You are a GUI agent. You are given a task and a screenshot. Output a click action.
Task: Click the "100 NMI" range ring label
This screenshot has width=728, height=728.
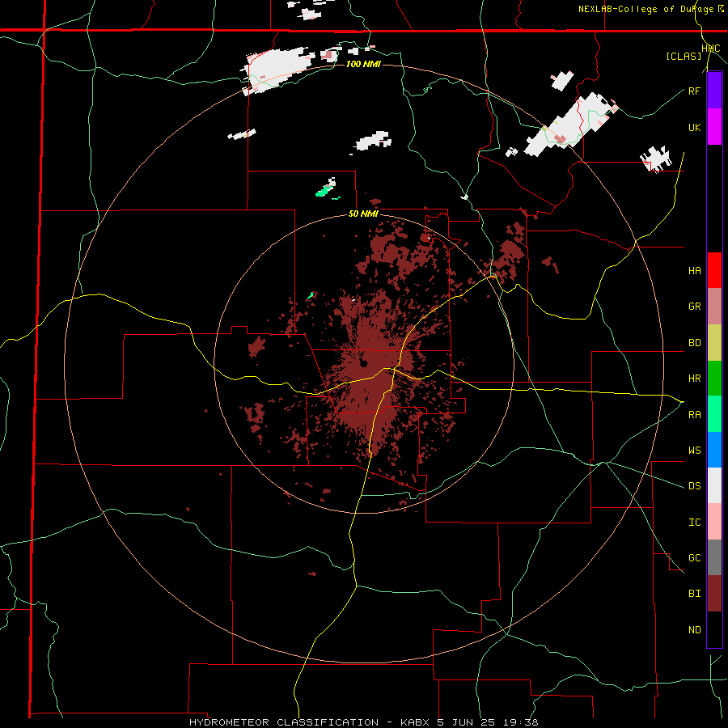point(363,64)
